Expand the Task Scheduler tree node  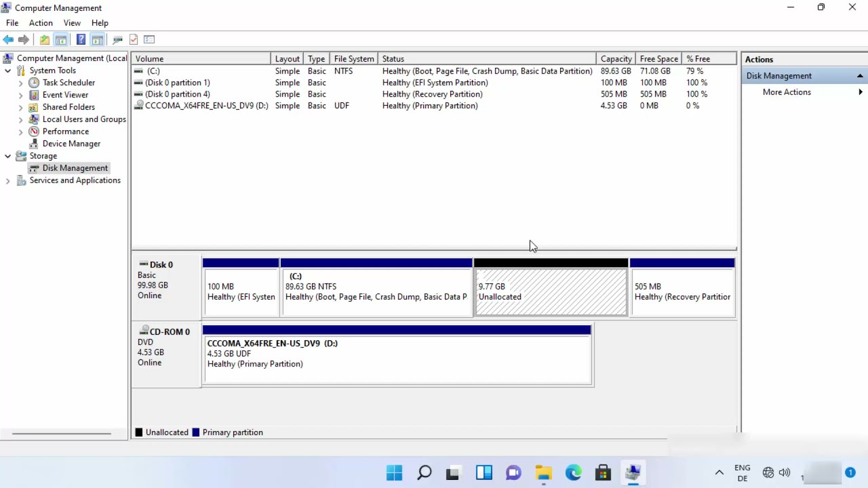(20, 83)
